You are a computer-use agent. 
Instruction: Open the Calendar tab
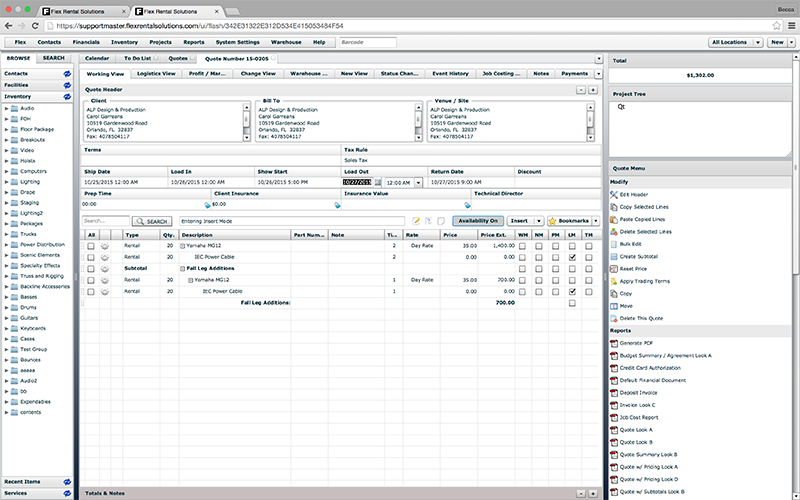(x=97, y=59)
